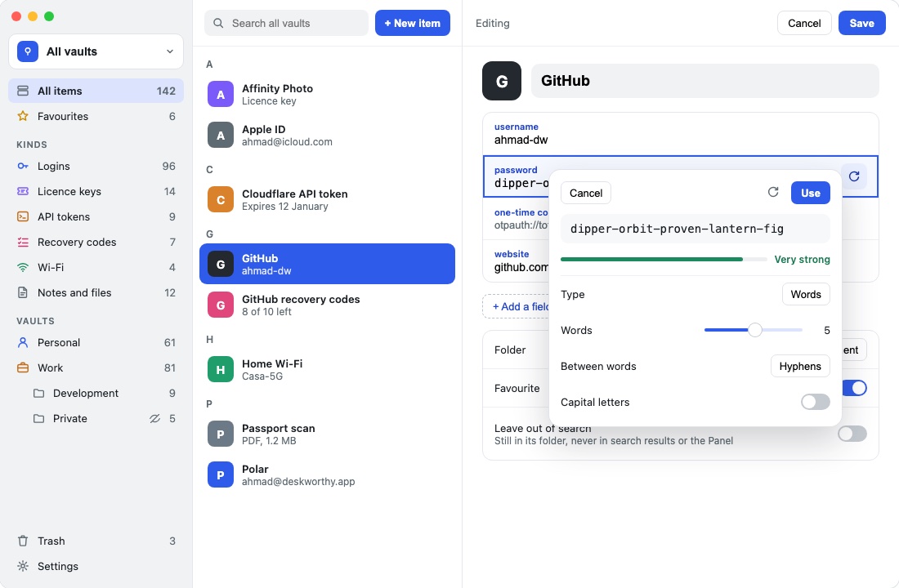Turn off the Favourite toggle
The height and width of the screenshot is (588, 899).
[854, 388]
